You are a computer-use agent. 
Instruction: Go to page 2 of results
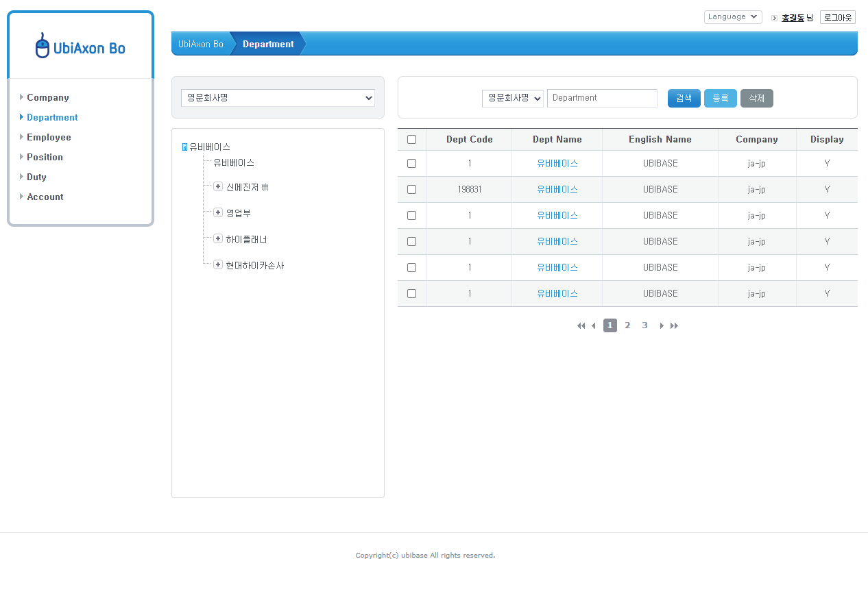click(x=627, y=325)
